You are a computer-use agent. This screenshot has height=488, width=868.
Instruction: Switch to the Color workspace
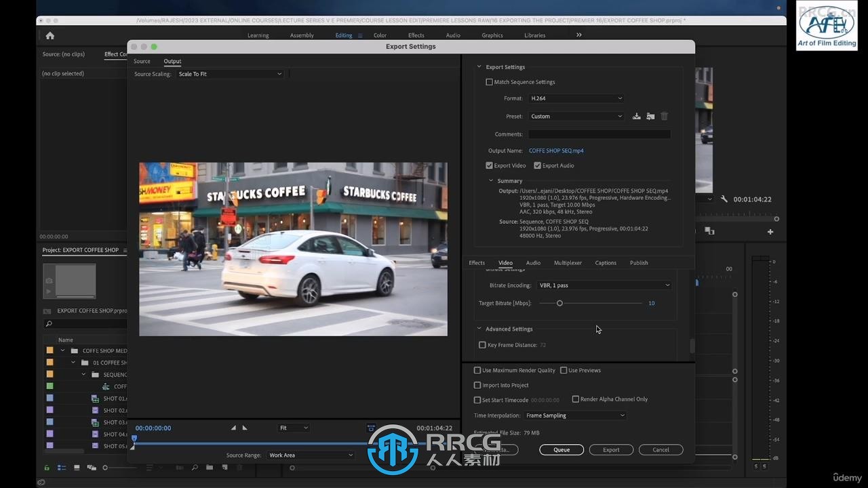pyautogui.click(x=380, y=35)
